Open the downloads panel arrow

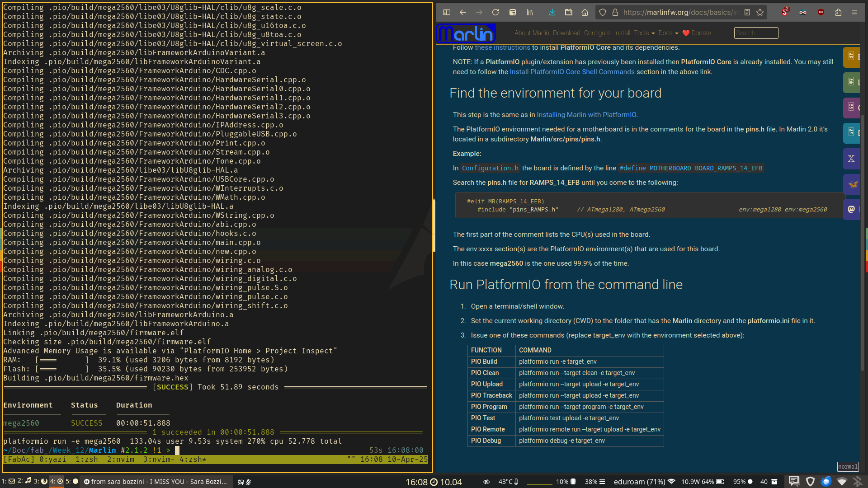tap(552, 13)
